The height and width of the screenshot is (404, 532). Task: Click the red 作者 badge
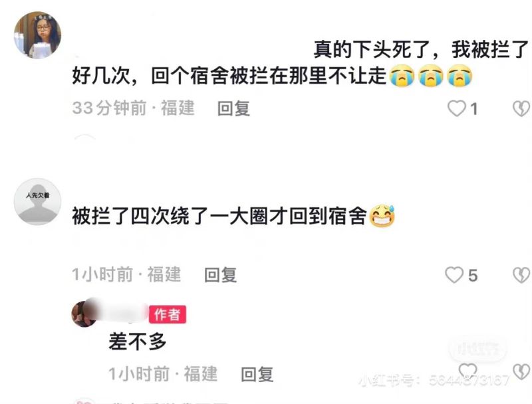(x=168, y=314)
